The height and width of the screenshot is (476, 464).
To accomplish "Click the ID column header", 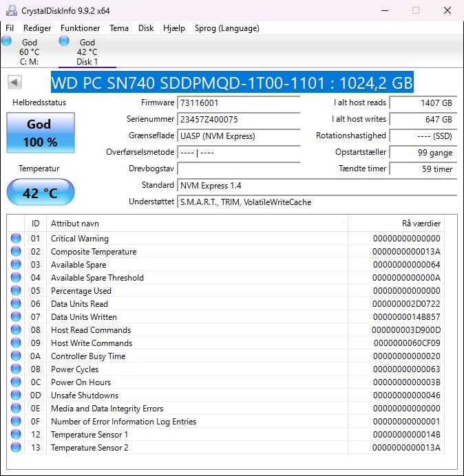I will 36,224.
